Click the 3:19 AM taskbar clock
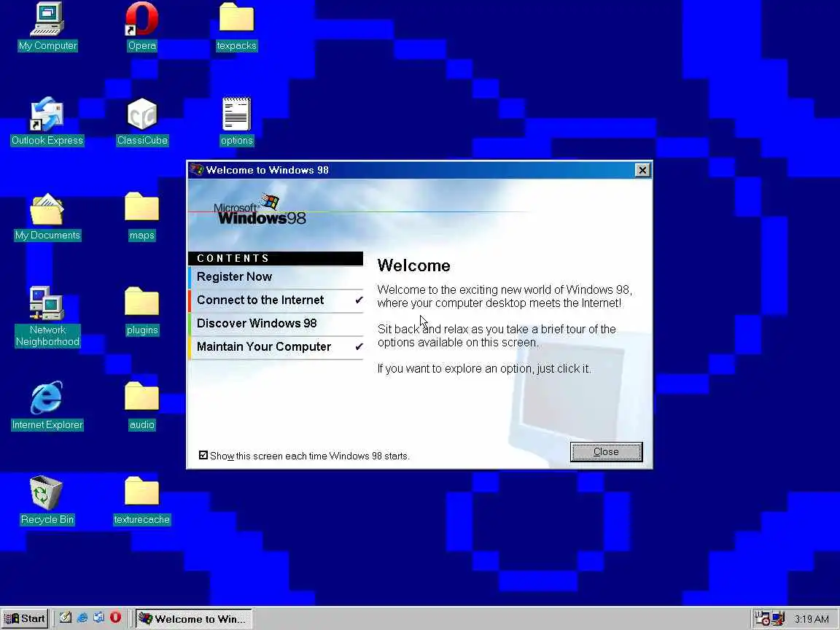Image resolution: width=840 pixels, height=630 pixels. [812, 619]
